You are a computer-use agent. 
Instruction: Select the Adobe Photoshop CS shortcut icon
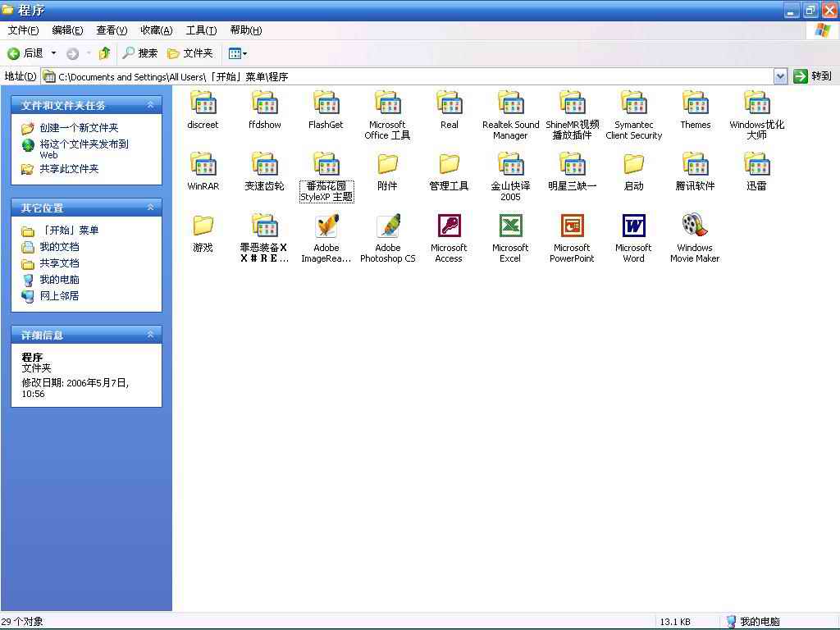[x=387, y=226]
